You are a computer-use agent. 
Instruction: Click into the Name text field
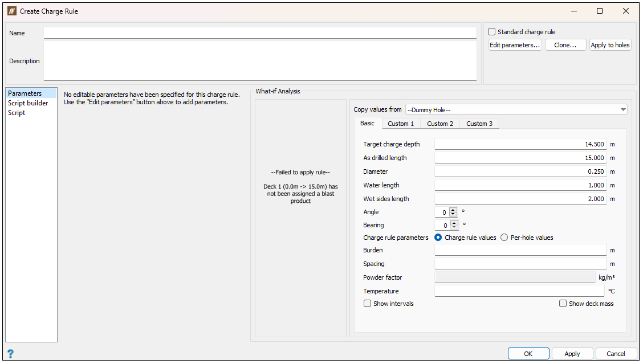coord(260,33)
